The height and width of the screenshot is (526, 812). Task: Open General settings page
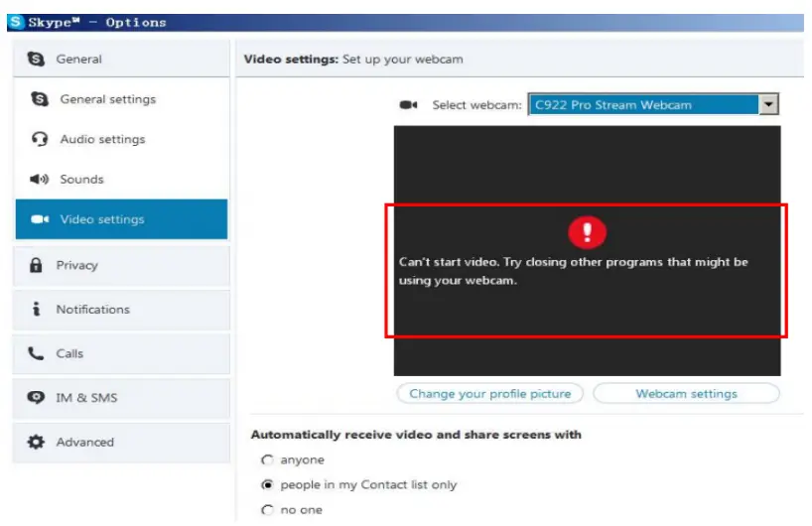[x=121, y=99]
